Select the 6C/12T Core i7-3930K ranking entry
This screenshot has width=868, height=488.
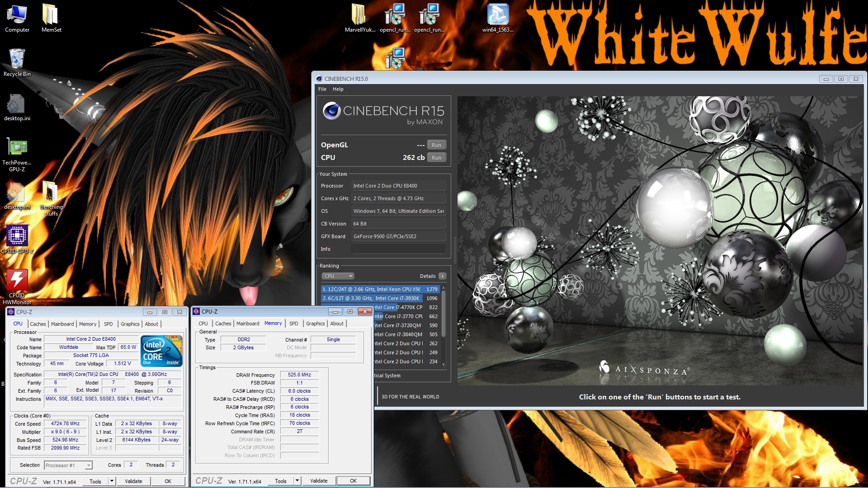(380, 298)
